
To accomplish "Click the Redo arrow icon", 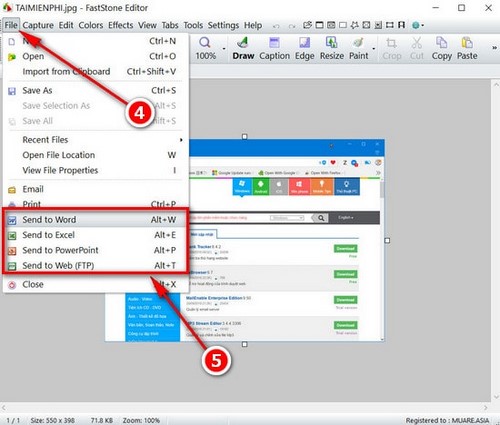I will [292, 26].
